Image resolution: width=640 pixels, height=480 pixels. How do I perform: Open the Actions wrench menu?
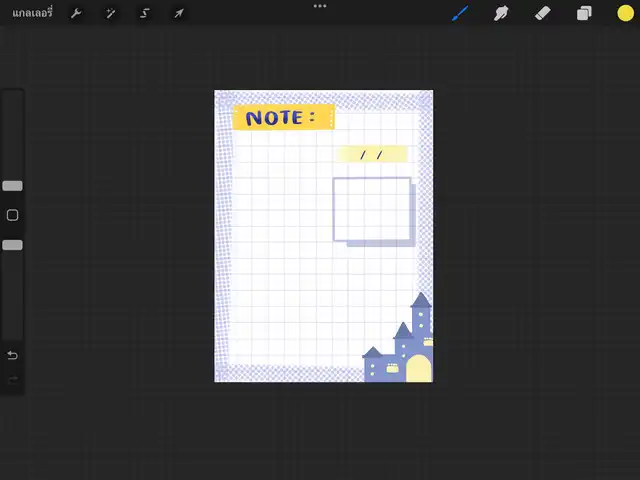click(x=76, y=14)
